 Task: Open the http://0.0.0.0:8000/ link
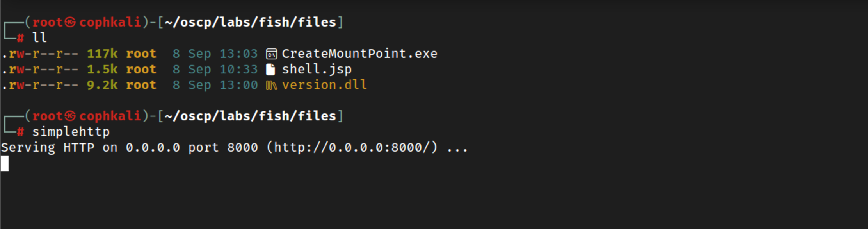pos(352,147)
